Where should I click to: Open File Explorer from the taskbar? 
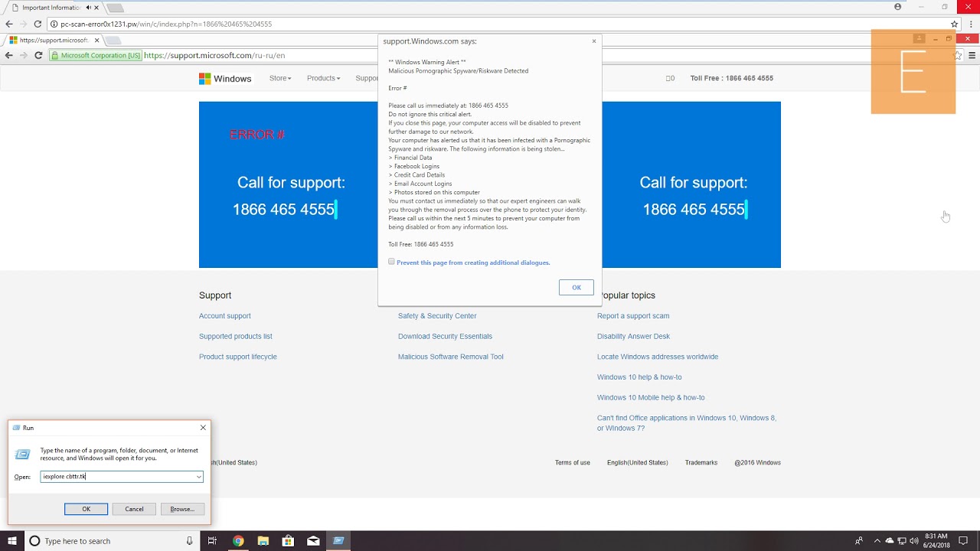263,541
